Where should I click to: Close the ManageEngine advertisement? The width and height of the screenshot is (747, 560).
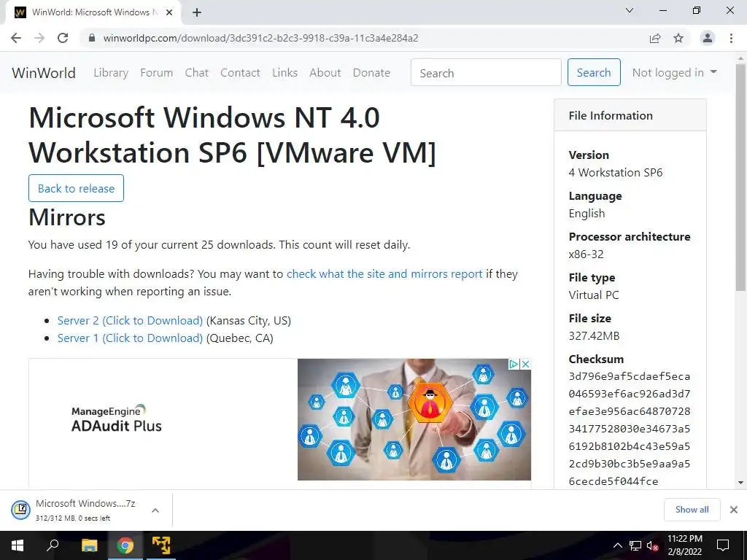click(x=525, y=365)
